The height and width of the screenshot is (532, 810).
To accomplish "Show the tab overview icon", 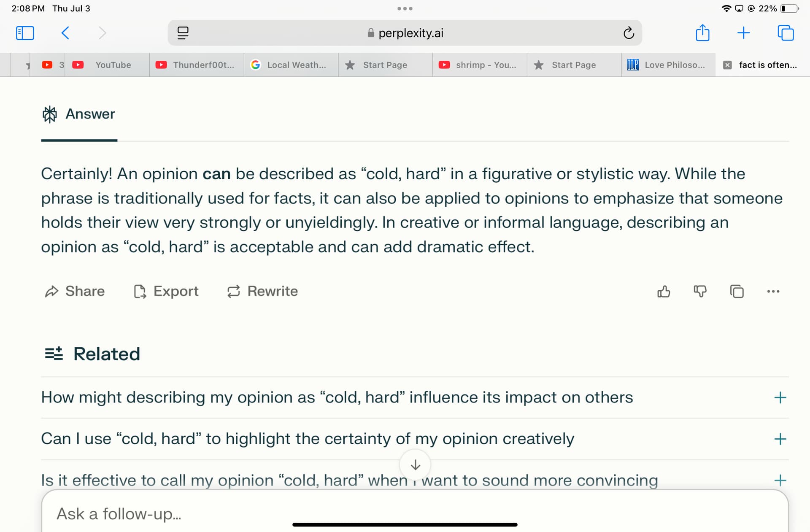I will [786, 33].
